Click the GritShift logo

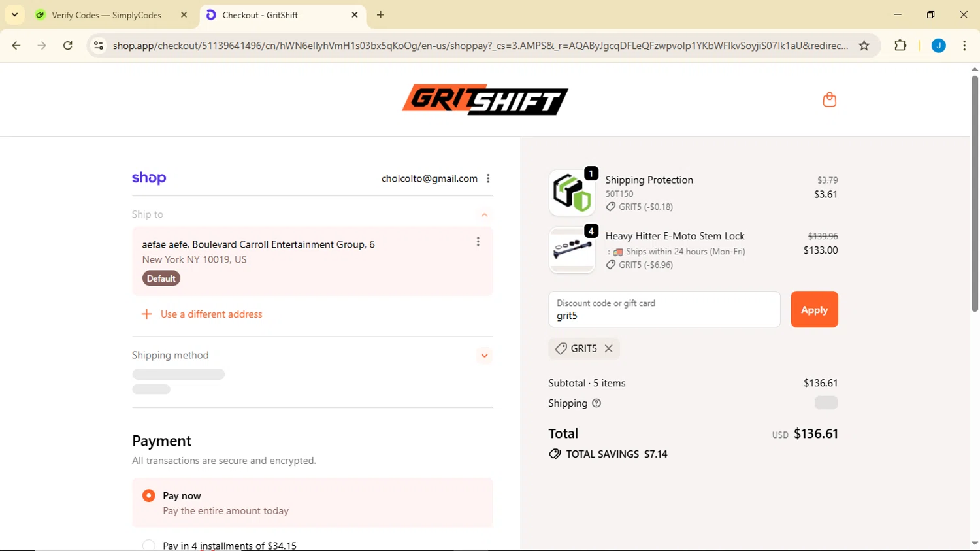pyautogui.click(x=485, y=99)
